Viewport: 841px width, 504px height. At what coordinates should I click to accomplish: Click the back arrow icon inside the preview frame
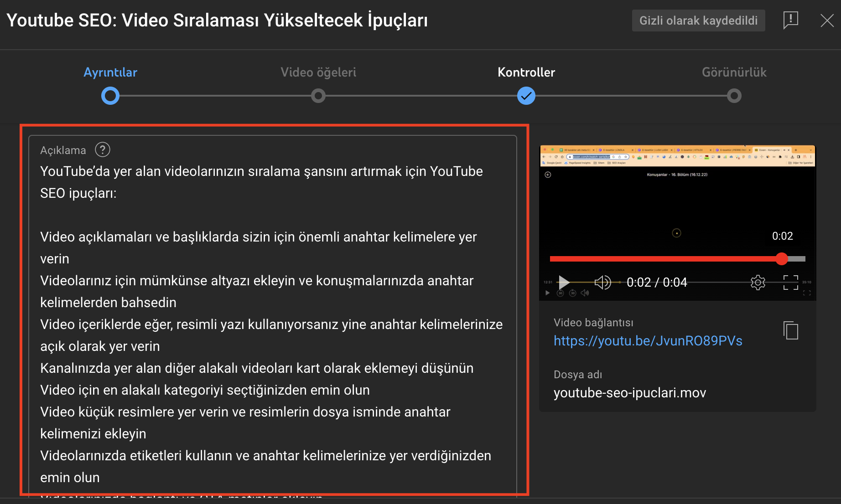pyautogui.click(x=548, y=175)
